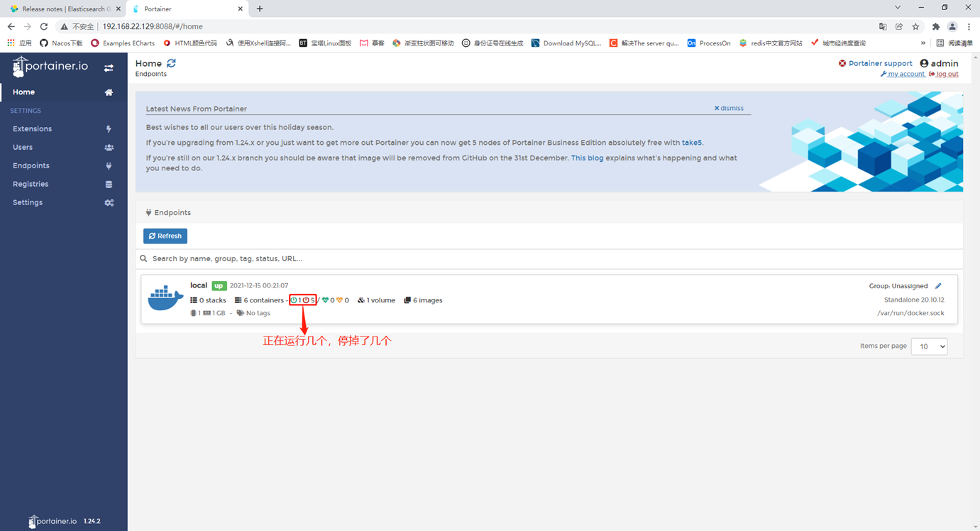The width and height of the screenshot is (980, 531).
Task: Expand the bookmarks overflow chevron
Action: [x=923, y=43]
